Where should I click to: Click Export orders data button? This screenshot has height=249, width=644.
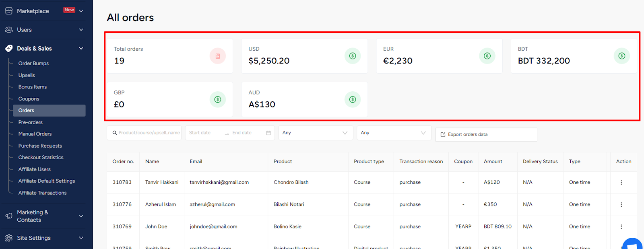(486, 135)
